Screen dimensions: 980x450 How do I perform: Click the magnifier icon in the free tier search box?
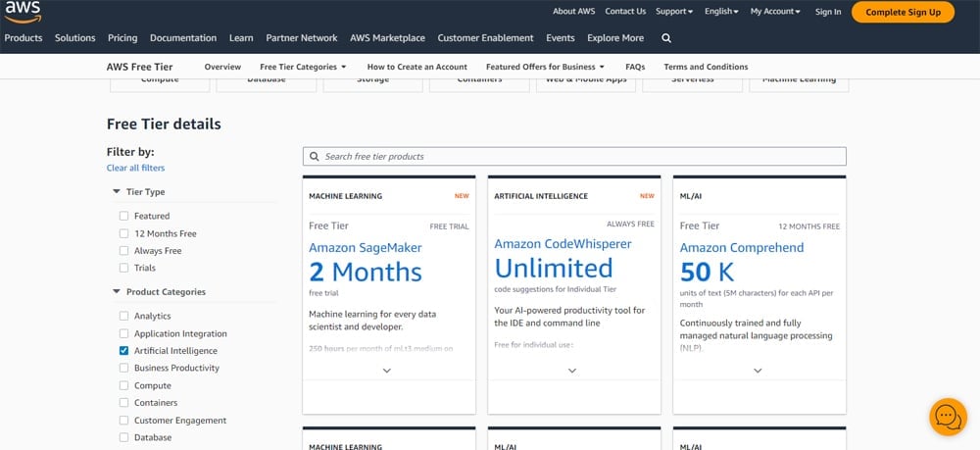point(314,156)
